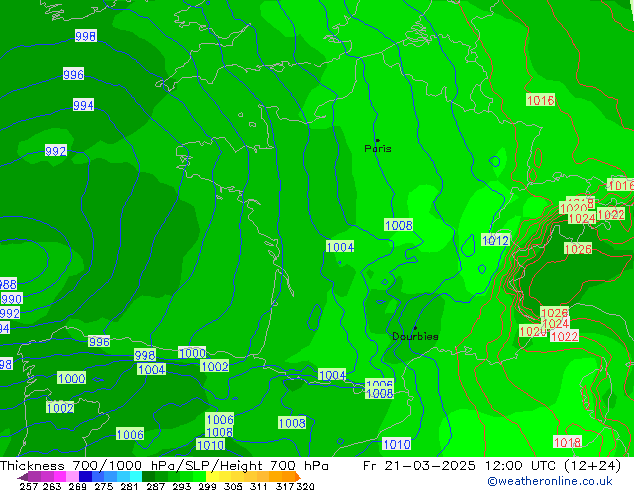The width and height of the screenshot is (634, 490).
Task: Click the legend value 293
Action: 182,486
